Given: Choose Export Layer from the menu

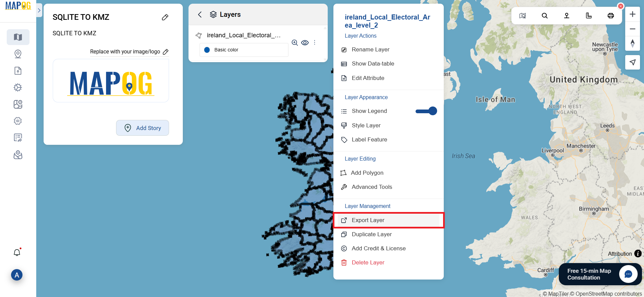Looking at the screenshot, I should [368, 220].
